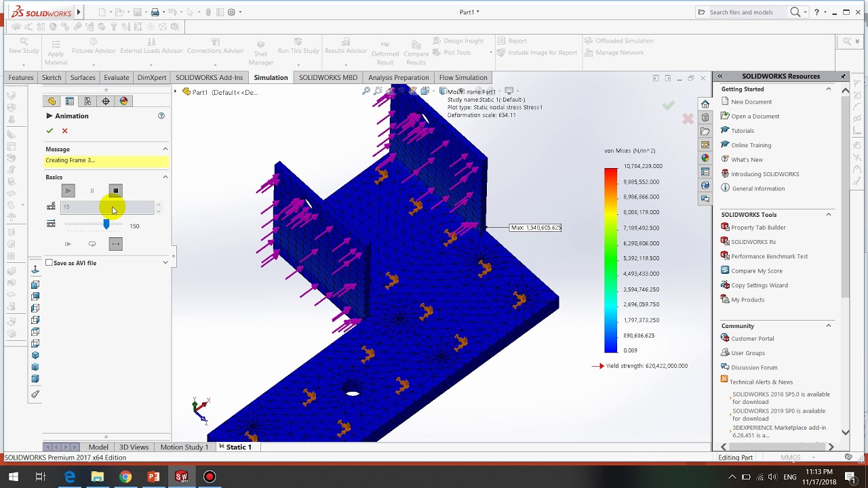Click the Print icon in the title toolbar
Image resolution: width=868 pixels, height=488 pixels.
pyautogui.click(x=155, y=12)
